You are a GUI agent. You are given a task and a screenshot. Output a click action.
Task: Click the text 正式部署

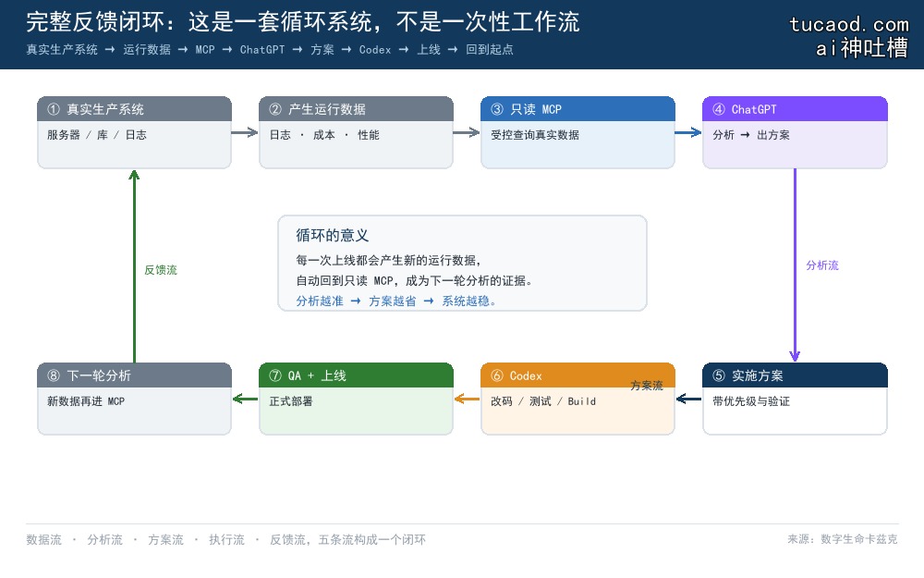(291, 401)
